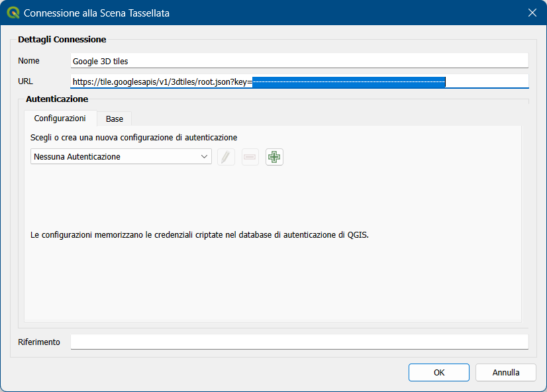547x392 pixels.
Task: Click the Nome field containing Google 3D tiles
Action: click(x=300, y=61)
